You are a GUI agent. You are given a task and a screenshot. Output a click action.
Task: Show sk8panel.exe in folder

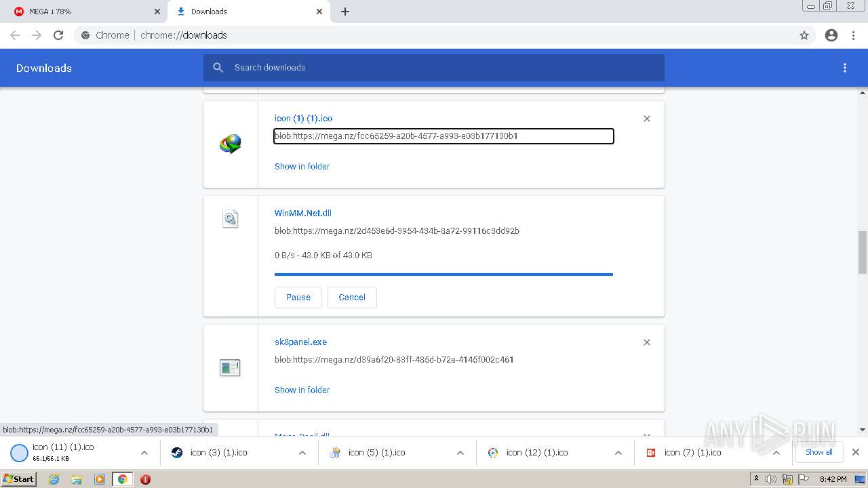point(302,390)
